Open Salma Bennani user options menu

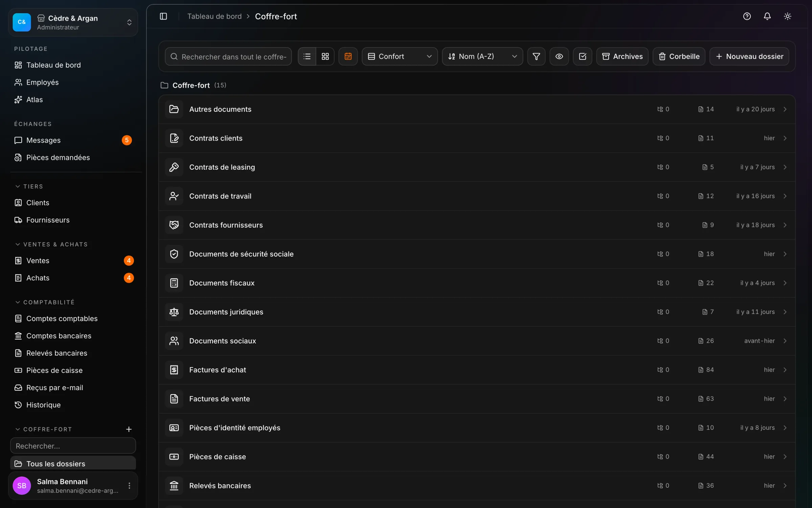point(129,486)
